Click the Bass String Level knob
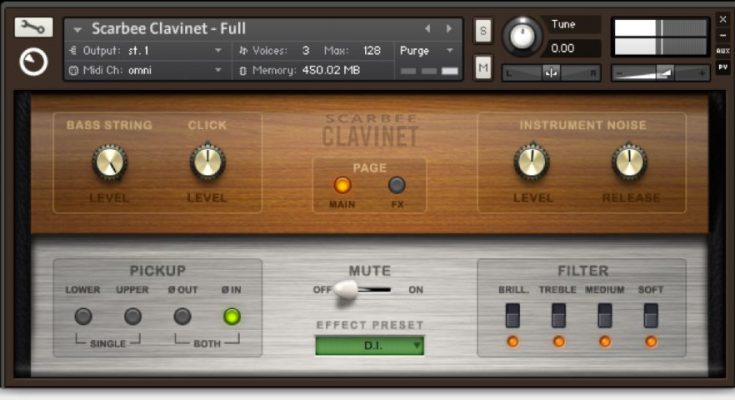Screen dimensions: 735x400 (x=109, y=162)
